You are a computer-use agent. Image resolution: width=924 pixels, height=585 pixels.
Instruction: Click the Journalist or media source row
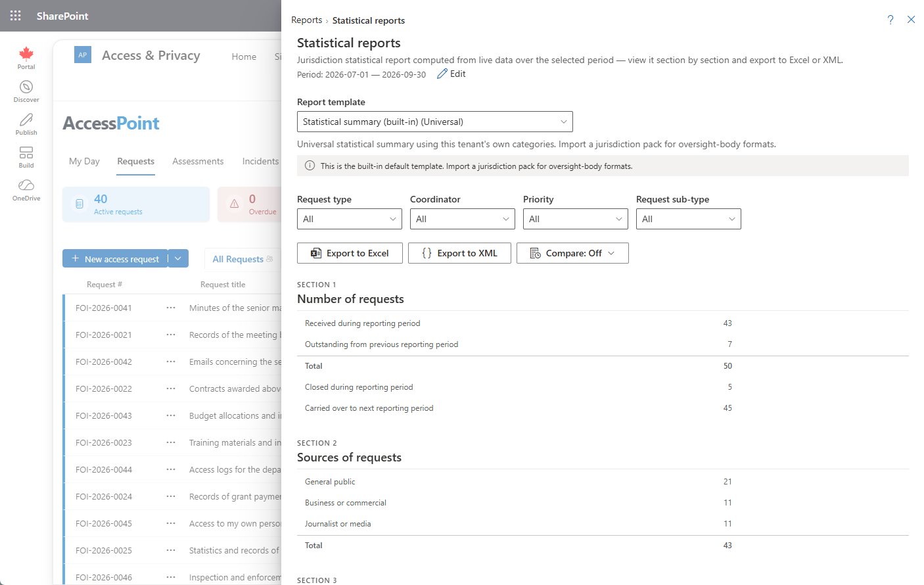tap(603, 523)
